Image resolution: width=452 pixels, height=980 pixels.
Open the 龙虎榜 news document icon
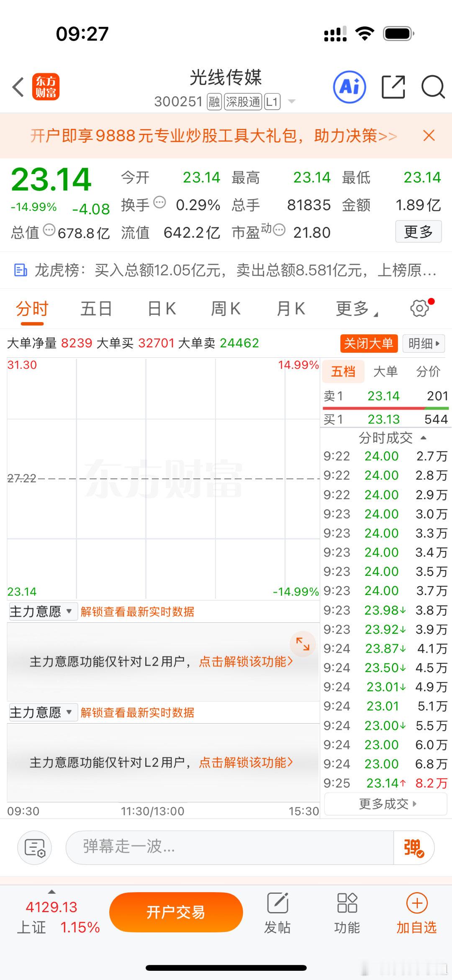(x=21, y=270)
